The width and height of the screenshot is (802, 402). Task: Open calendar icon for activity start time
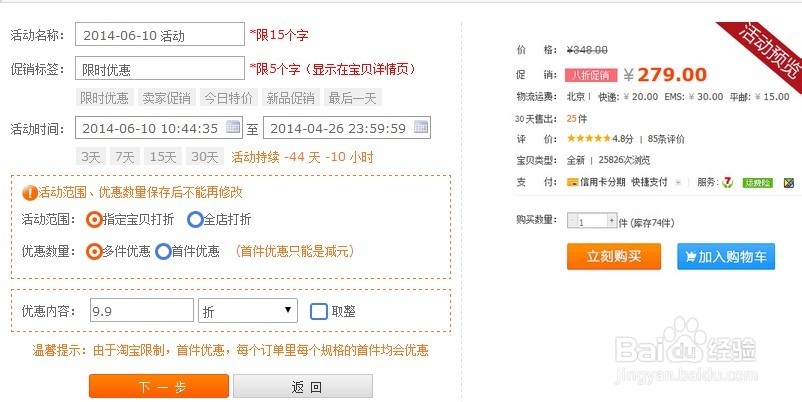pos(233,127)
